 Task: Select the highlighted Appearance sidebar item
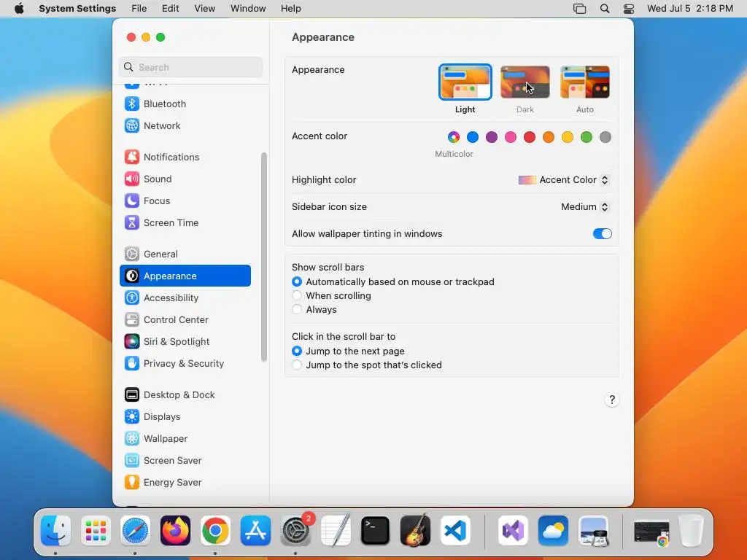click(185, 276)
